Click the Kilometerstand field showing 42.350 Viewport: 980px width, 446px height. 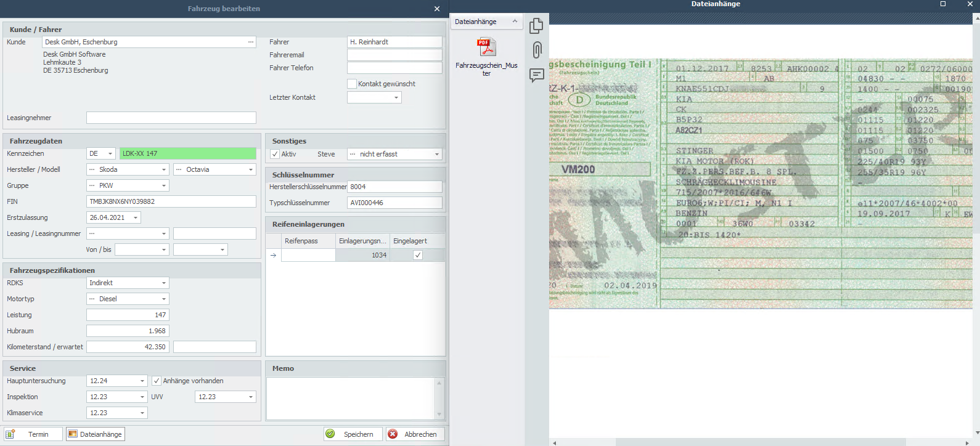(128, 347)
